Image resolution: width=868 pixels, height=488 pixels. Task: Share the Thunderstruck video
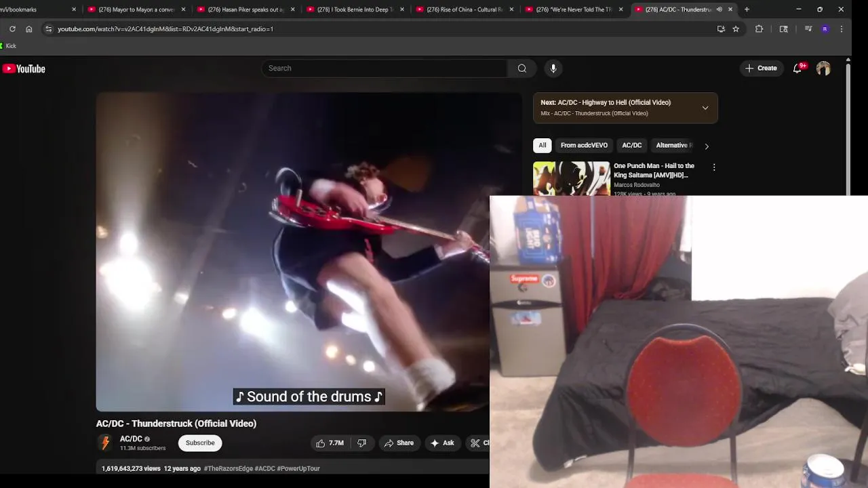[x=399, y=443]
